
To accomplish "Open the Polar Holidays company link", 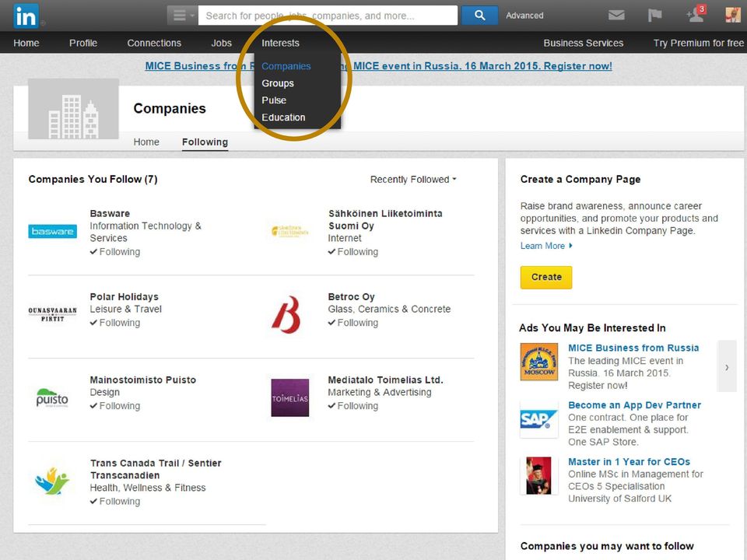I will pyautogui.click(x=124, y=296).
